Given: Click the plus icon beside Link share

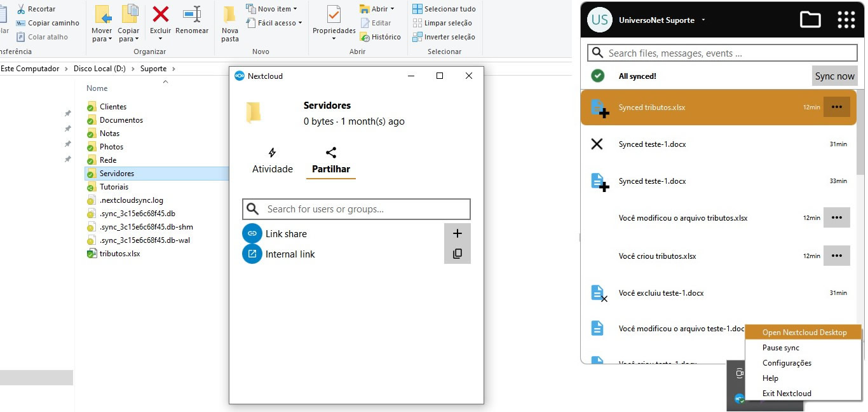Looking at the screenshot, I should pyautogui.click(x=457, y=233).
